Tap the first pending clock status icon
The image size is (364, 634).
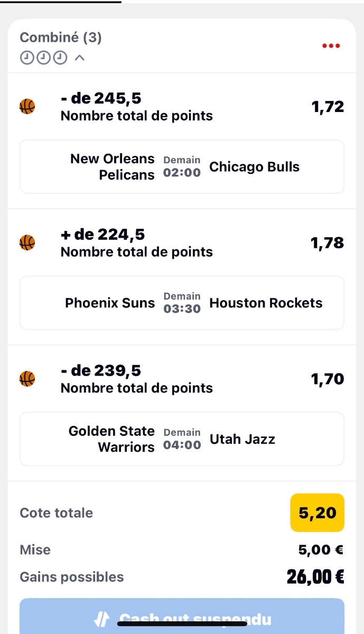coord(26,58)
